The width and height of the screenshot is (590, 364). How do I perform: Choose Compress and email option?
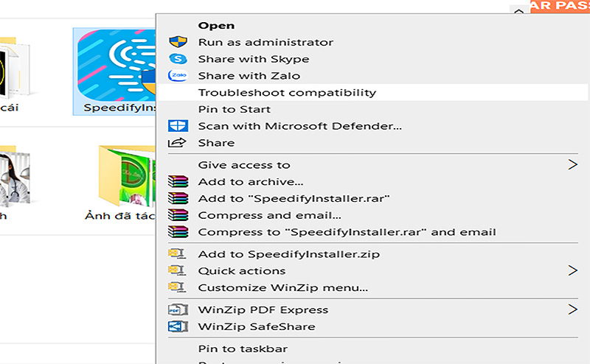click(270, 215)
